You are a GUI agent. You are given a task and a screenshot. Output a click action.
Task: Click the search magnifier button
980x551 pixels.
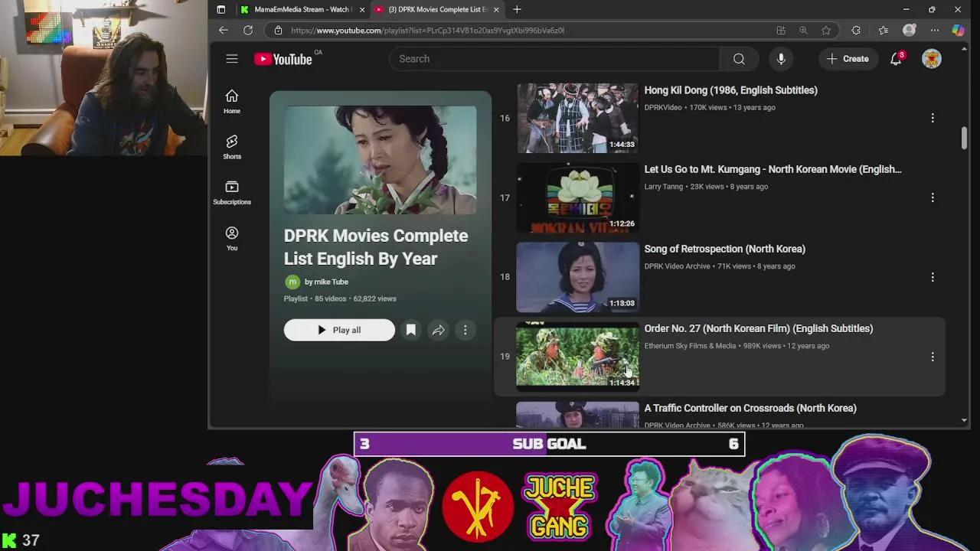click(739, 59)
